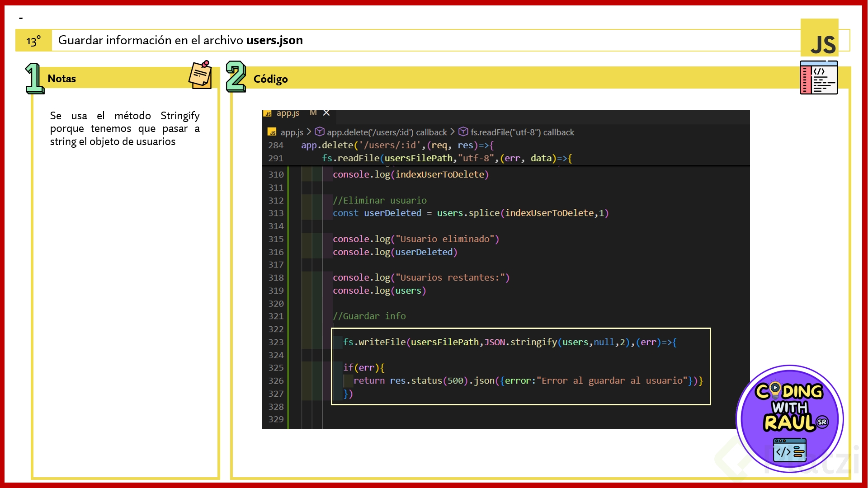Expand the breadcrumb chevron after app.js
This screenshot has width=868, height=488.
(309, 131)
